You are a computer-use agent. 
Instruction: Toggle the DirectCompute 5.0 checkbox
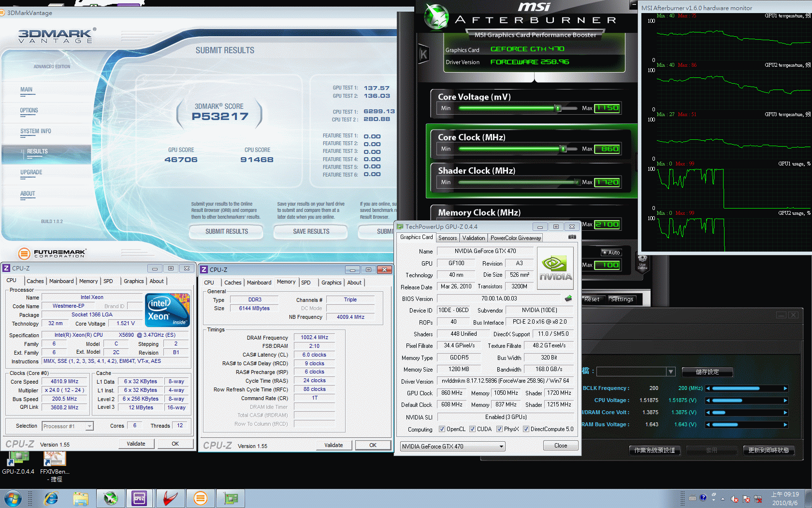tap(526, 429)
